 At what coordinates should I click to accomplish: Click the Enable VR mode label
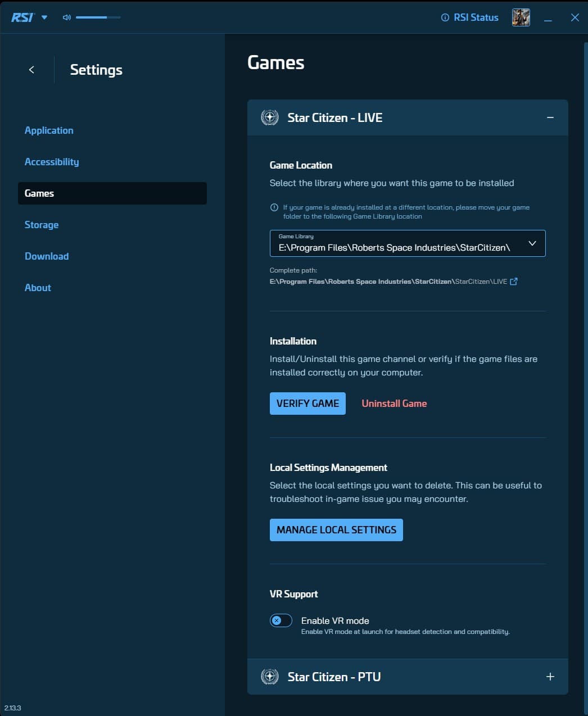coord(335,620)
